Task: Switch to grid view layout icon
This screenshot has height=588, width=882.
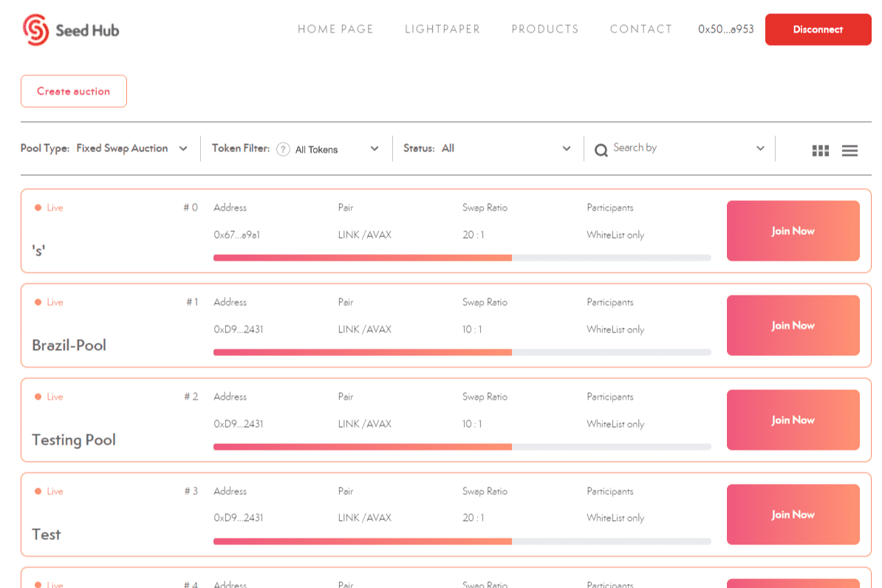Action: pos(820,150)
